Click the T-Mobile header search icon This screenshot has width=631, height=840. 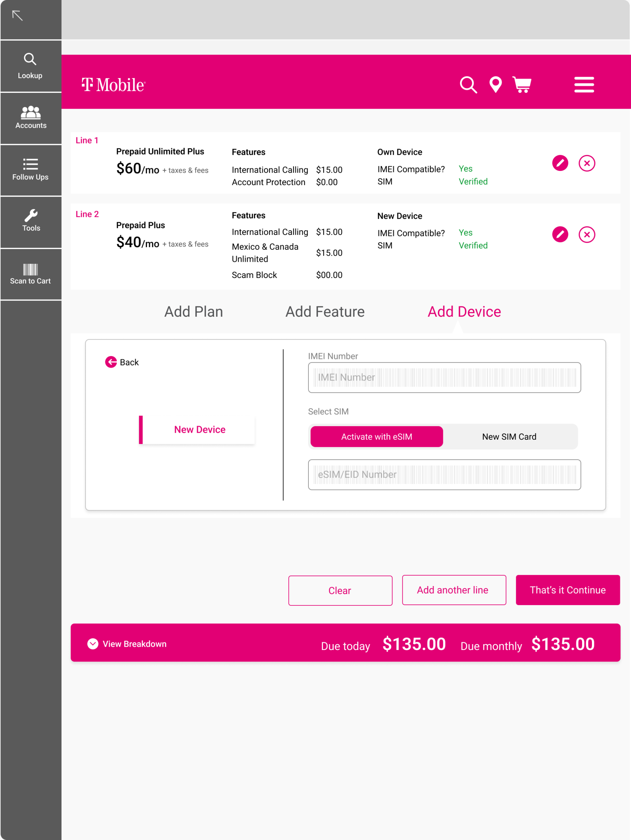point(468,84)
